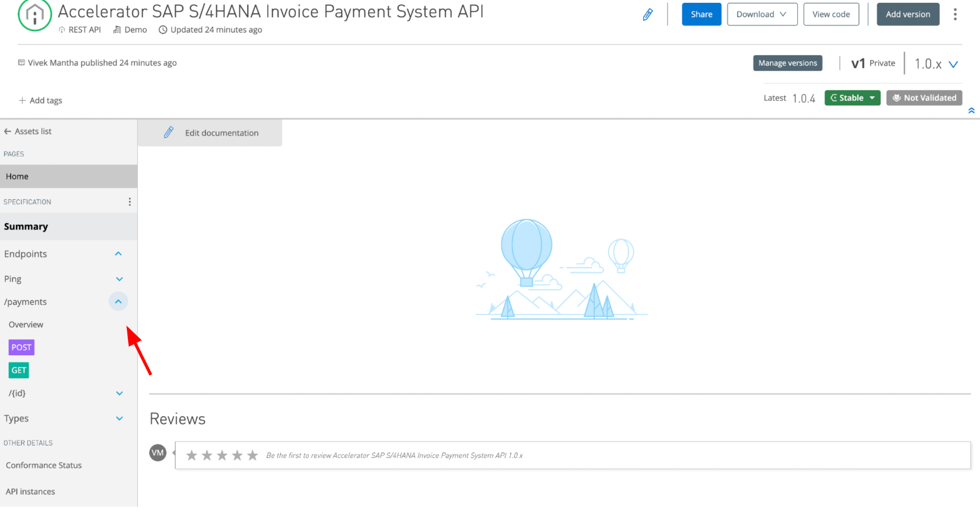Open the three-dot menu next to Add version
Image resolution: width=980 pixels, height=513 pixels.
pyautogui.click(x=955, y=14)
